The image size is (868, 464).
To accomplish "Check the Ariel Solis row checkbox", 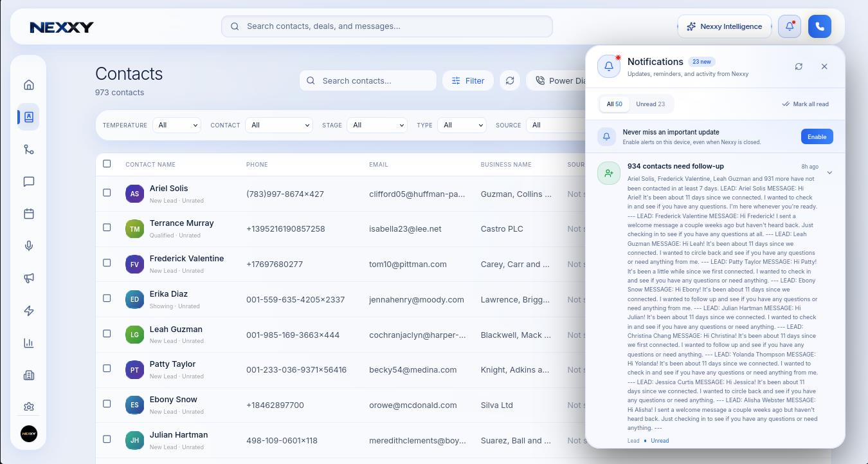I will (107, 192).
